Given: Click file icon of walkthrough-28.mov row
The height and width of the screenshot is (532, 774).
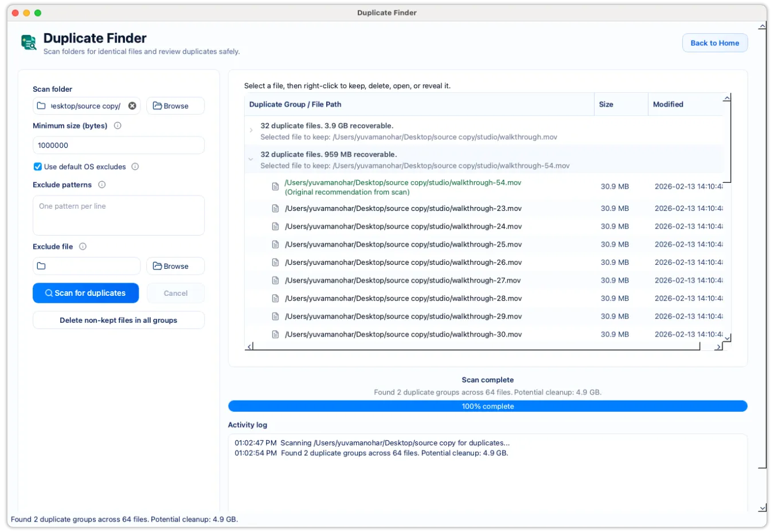Looking at the screenshot, I should [275, 299].
